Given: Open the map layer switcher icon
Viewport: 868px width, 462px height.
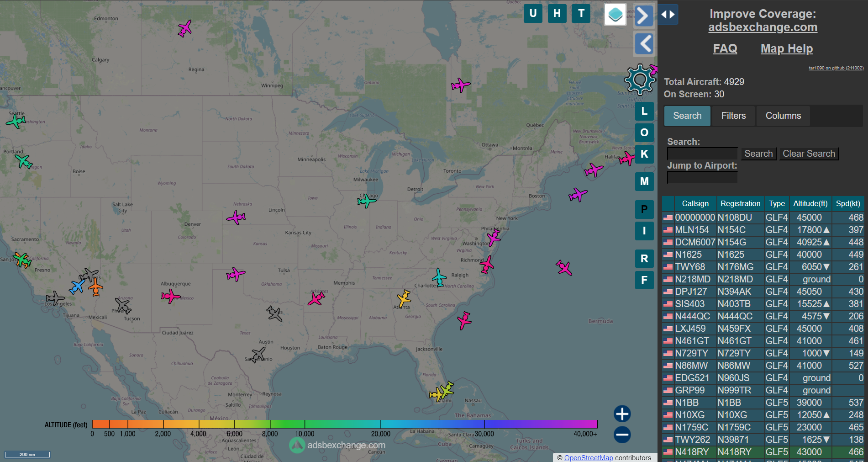Looking at the screenshot, I should click(x=615, y=15).
